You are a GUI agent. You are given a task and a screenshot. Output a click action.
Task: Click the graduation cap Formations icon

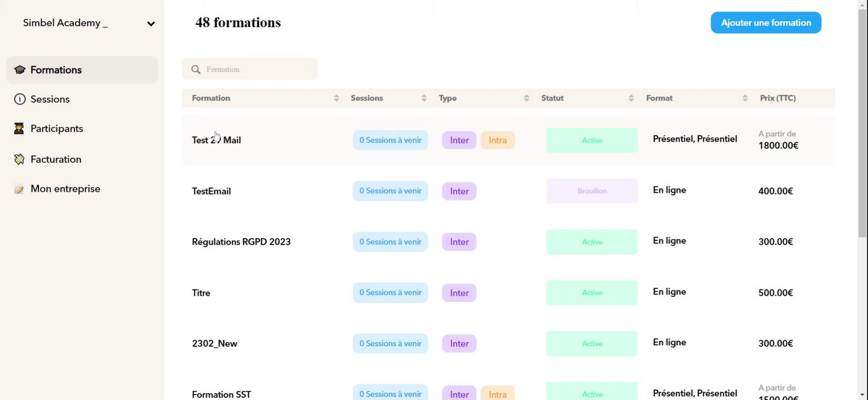click(x=20, y=70)
